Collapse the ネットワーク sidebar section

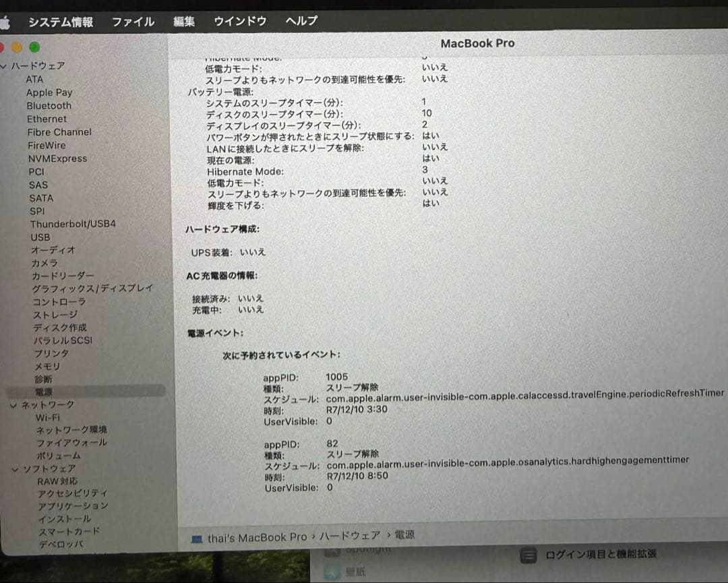[x=13, y=404]
